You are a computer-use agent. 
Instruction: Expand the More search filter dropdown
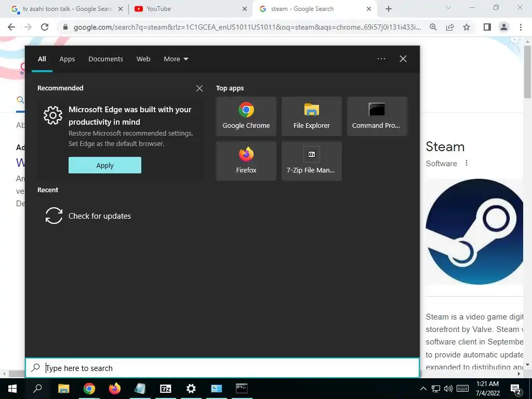click(176, 59)
